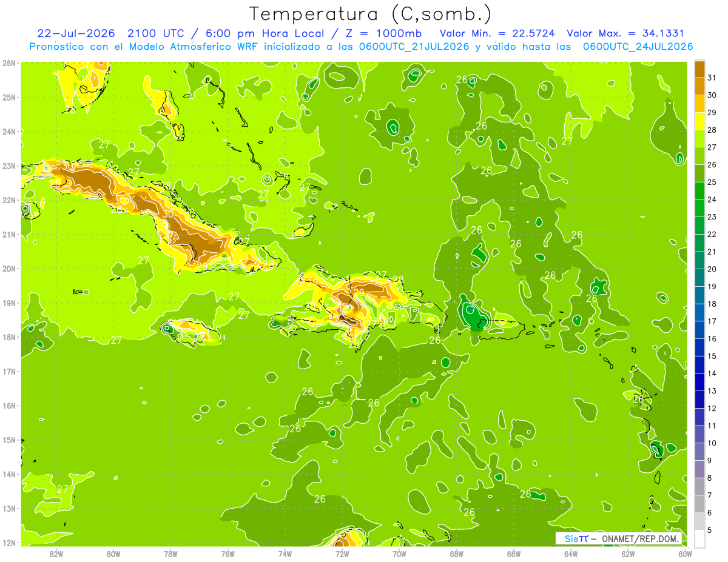Click the "20N" latitude axis label
The width and height of the screenshot is (728, 562).
[9, 269]
